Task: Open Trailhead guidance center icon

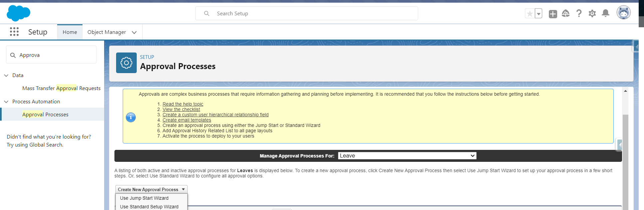Action: pos(565,14)
